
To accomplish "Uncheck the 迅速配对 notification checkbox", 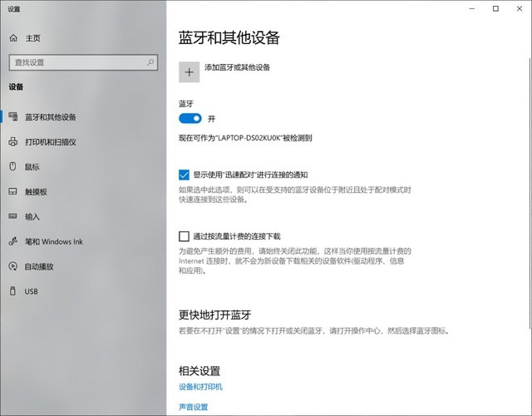I will (x=184, y=175).
